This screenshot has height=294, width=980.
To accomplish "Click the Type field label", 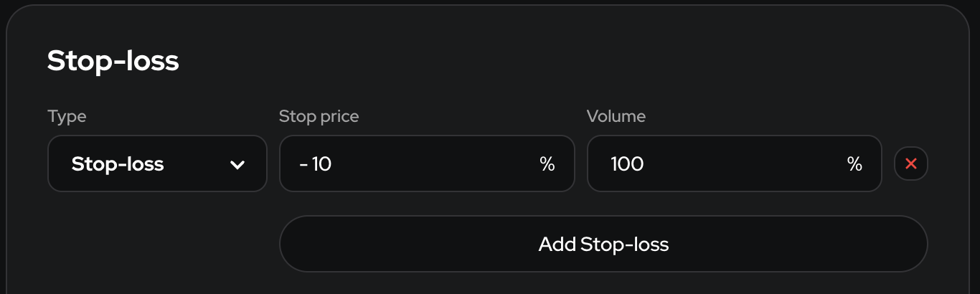I will tap(67, 116).
